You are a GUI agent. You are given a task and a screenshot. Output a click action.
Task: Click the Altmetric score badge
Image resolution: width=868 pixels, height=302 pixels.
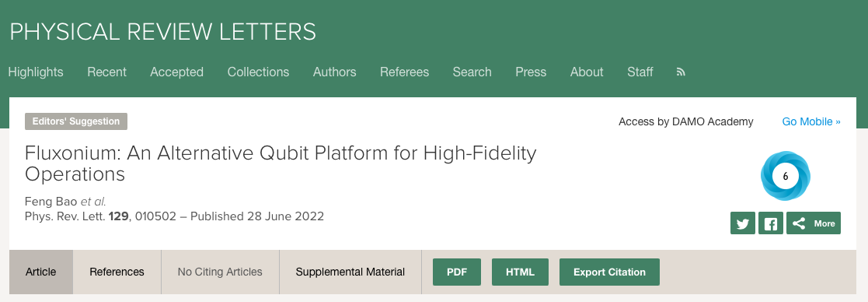(x=785, y=176)
